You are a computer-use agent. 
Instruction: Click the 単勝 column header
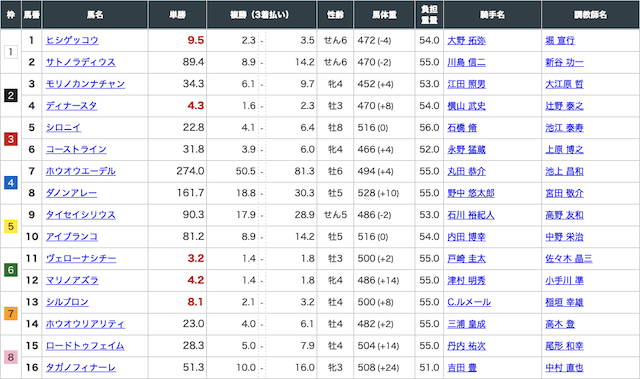178,15
